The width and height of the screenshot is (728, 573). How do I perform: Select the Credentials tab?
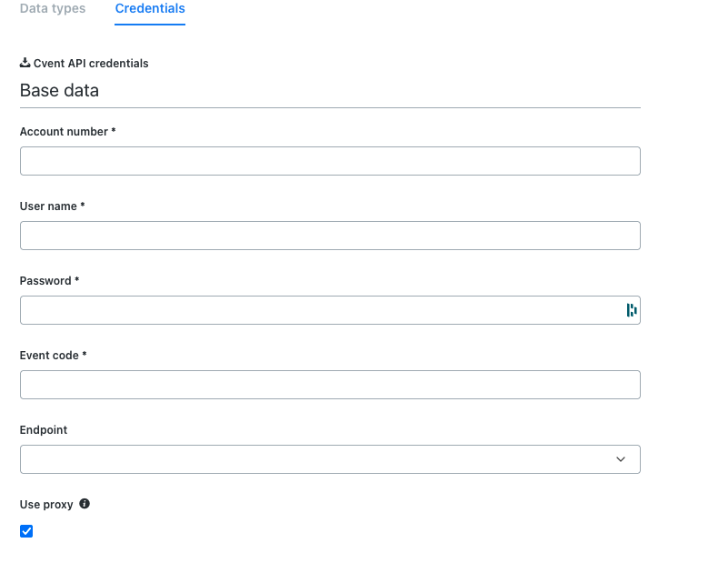click(x=150, y=8)
